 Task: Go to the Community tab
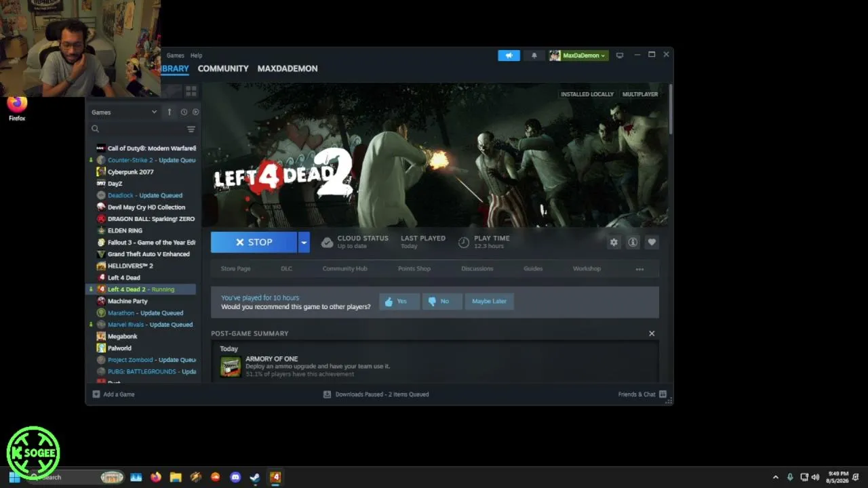pyautogui.click(x=223, y=68)
